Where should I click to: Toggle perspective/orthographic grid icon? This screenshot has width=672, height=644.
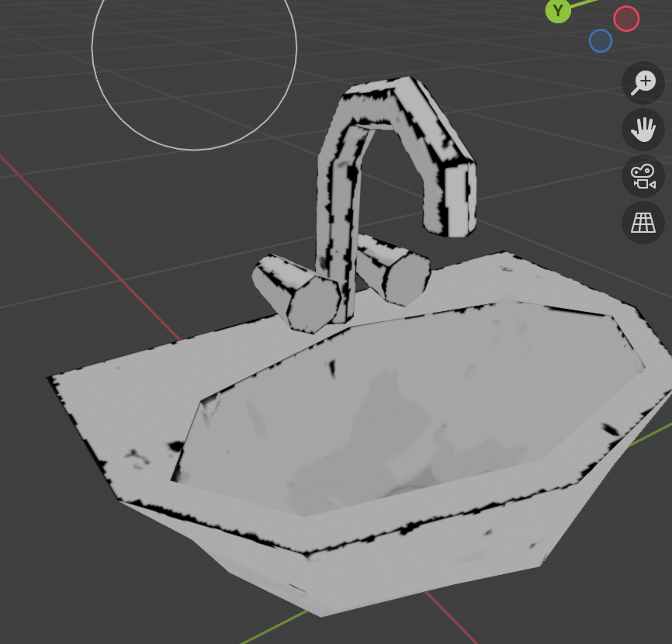click(x=643, y=223)
